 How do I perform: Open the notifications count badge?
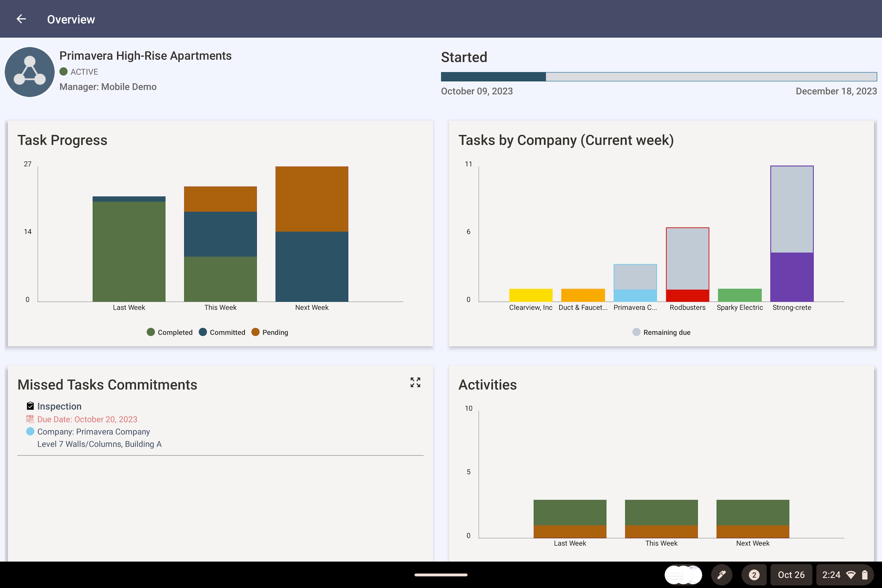click(x=754, y=575)
